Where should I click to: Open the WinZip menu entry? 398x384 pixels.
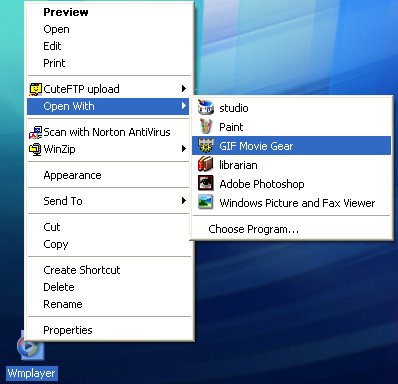click(109, 149)
